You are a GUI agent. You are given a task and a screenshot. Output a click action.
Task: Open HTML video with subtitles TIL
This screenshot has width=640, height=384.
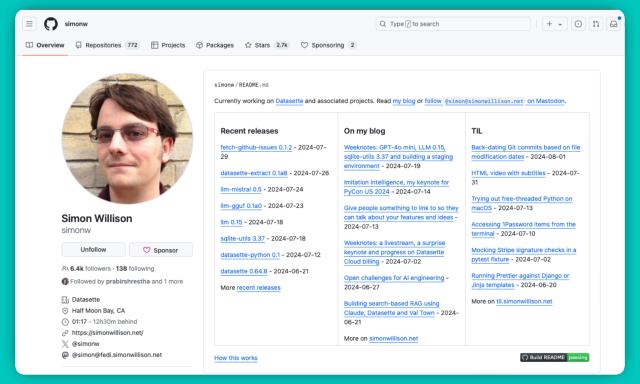(508, 173)
